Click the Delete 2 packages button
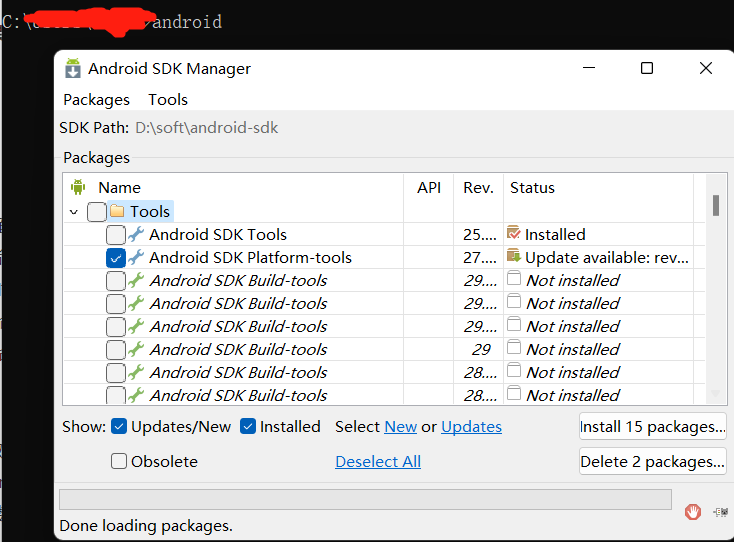 (x=653, y=461)
